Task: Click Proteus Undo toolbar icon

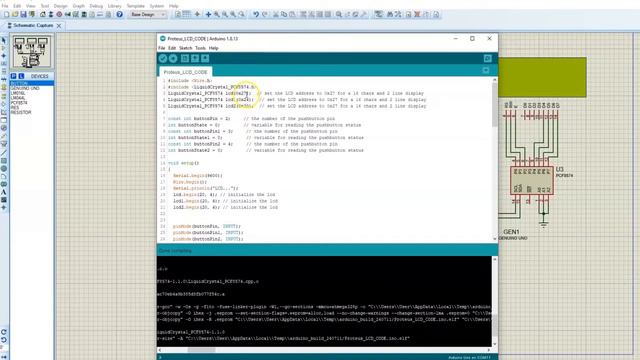Action: click(x=256, y=15)
